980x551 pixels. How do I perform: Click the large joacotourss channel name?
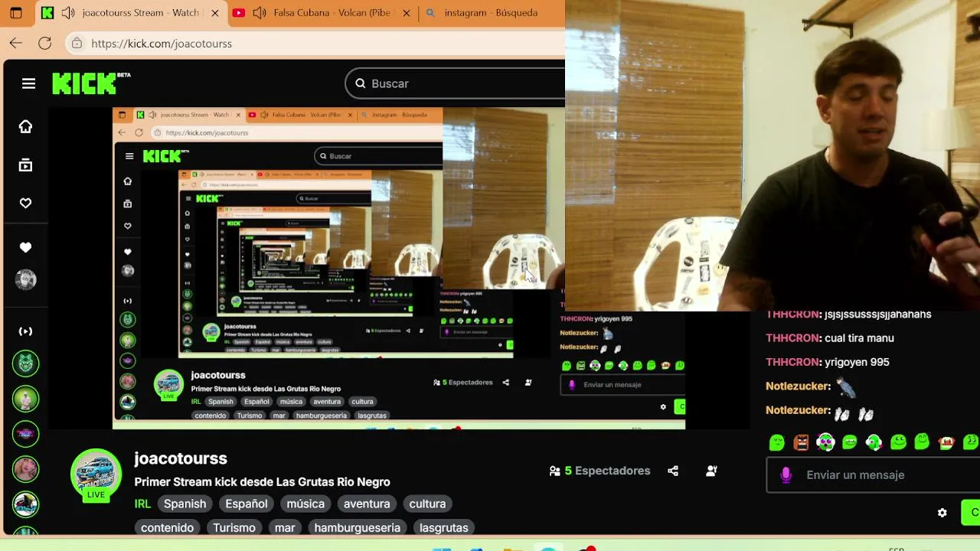click(181, 458)
